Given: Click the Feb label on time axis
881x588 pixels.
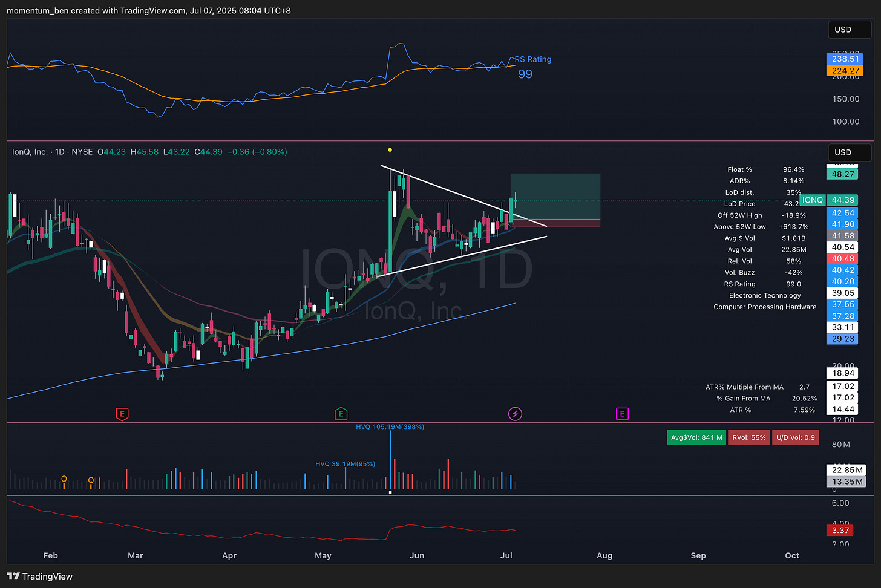Looking at the screenshot, I should pyautogui.click(x=51, y=555).
